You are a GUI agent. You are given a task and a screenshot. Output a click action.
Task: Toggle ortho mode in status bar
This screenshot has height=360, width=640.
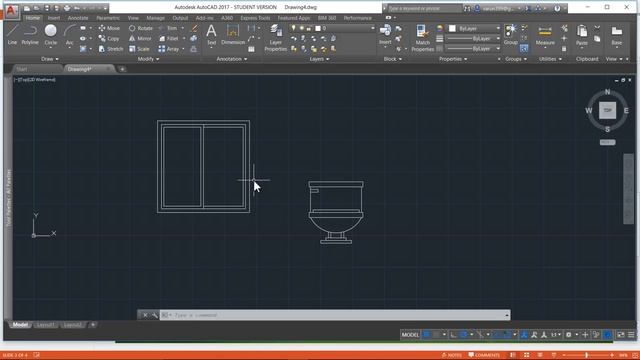click(x=453, y=335)
